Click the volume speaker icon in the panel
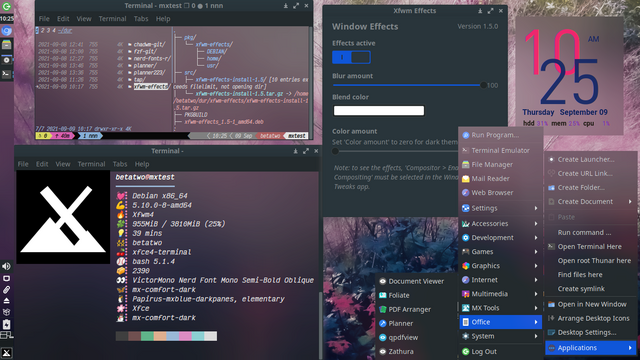The height and width of the screenshot is (360, 640). point(6,267)
